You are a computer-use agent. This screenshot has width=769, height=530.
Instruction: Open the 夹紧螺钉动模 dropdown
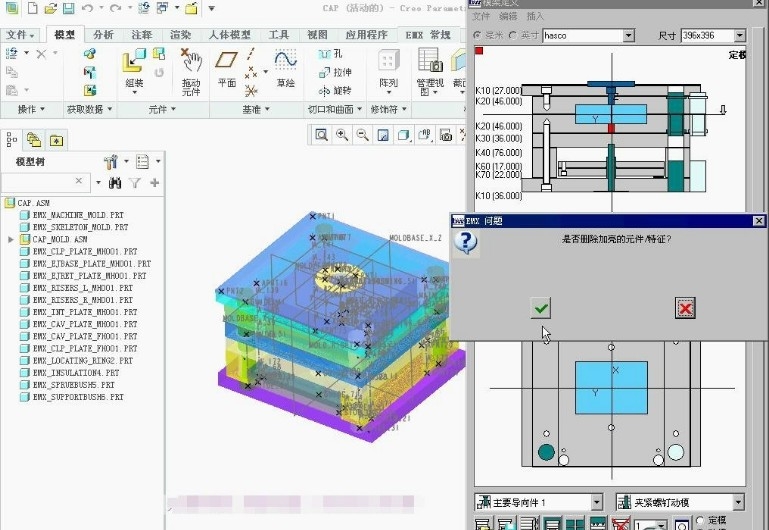[x=738, y=502]
